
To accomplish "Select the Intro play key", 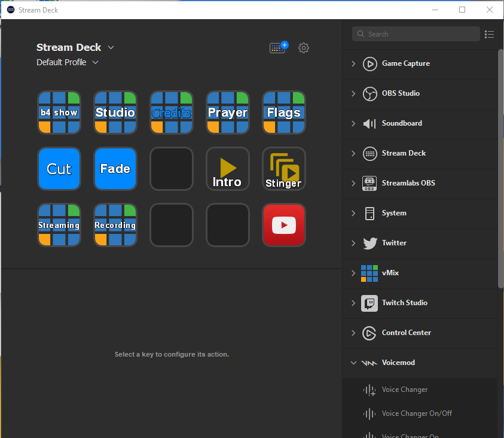I will pyautogui.click(x=227, y=168).
